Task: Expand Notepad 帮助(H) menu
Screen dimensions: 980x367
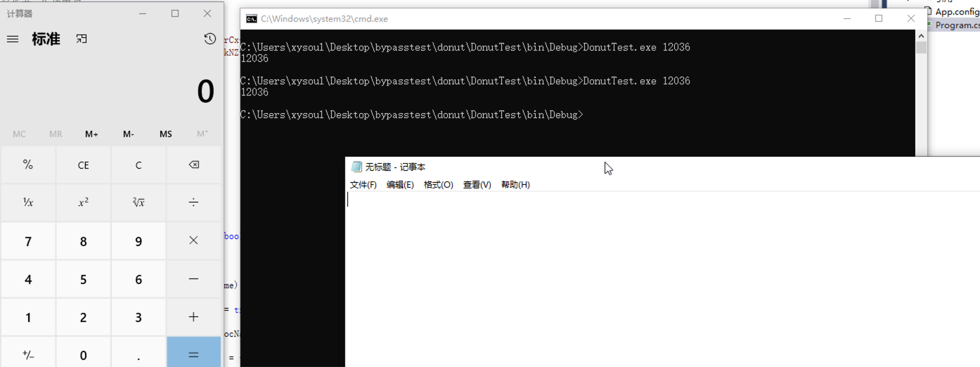Action: pyautogui.click(x=515, y=185)
